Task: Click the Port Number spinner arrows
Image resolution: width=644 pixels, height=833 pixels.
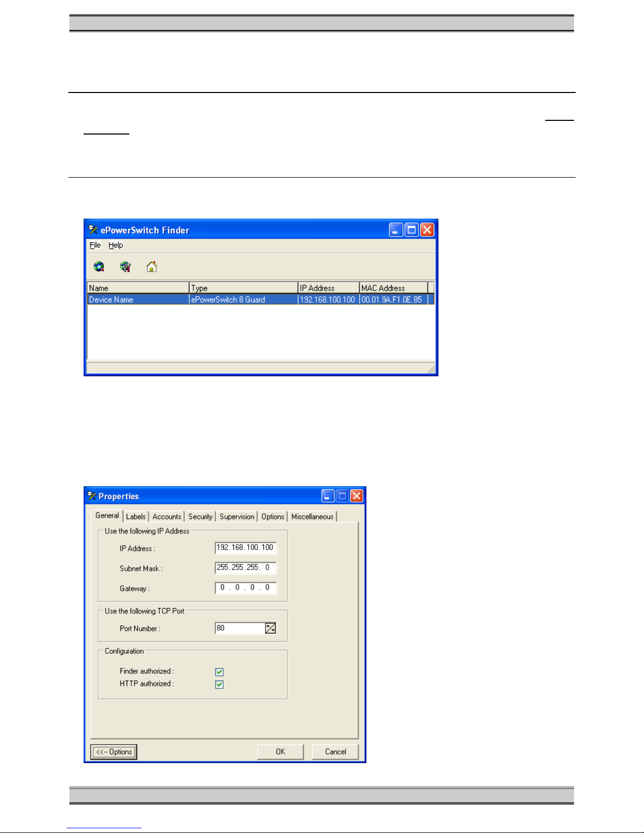Action: pos(270,628)
